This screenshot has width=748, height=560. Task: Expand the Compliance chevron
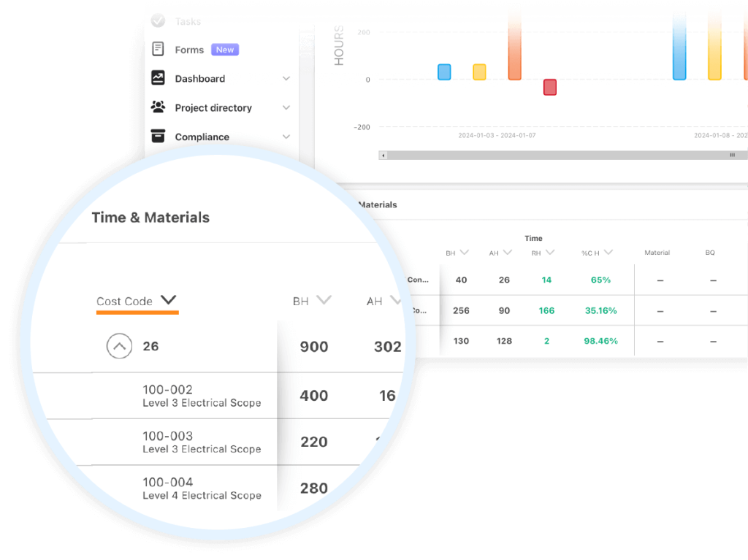(x=286, y=137)
